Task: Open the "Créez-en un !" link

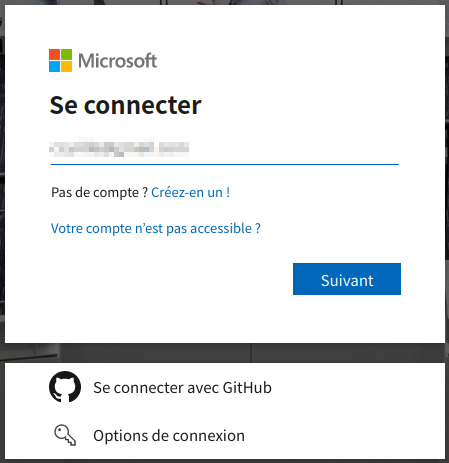Action: 190,192
